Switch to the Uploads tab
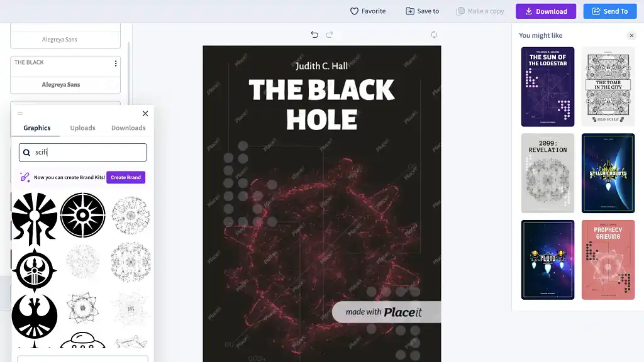 [82, 128]
